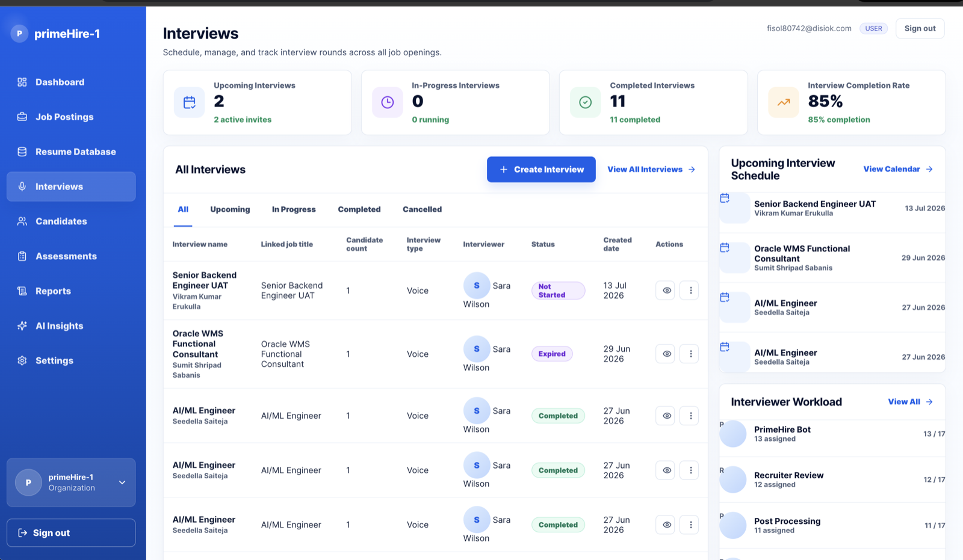The width and height of the screenshot is (963, 560).
Task: Open View All interviewer workload link
Action: (x=910, y=402)
